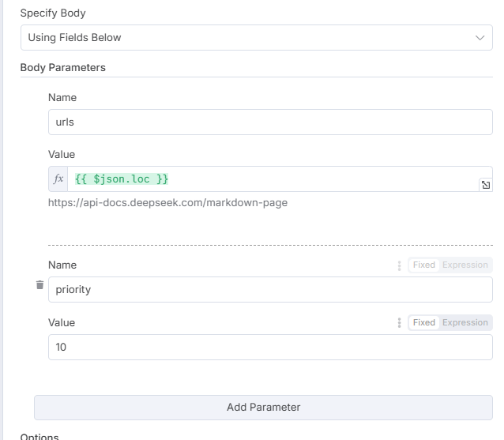504x440 pixels.
Task: Open three-dot options for priority Name
Action: 400,265
